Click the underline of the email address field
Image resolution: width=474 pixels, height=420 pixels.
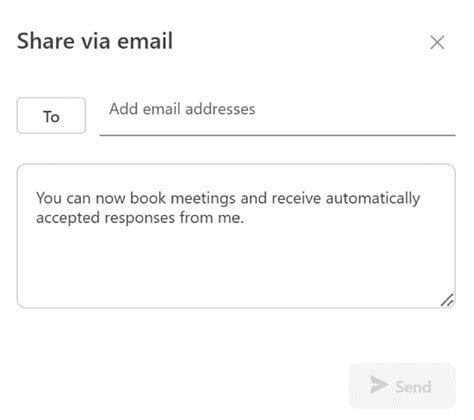277,135
